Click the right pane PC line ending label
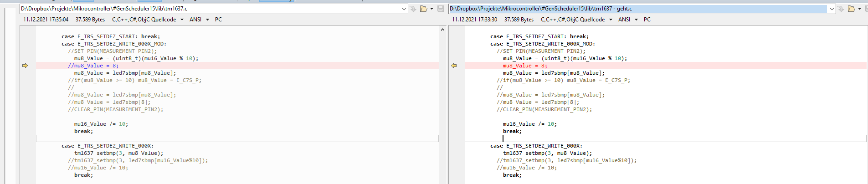The height and width of the screenshot is (184, 868). coord(647,20)
